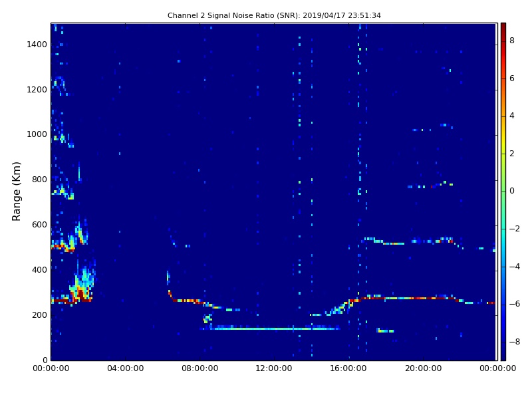Click the colorbar label −2
The image size is (532, 399).
(514, 229)
